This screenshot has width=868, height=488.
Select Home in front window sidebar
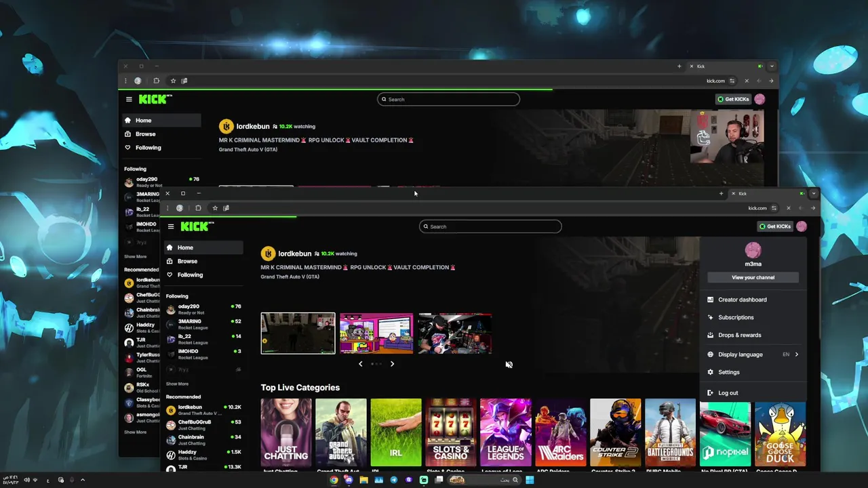click(x=203, y=247)
